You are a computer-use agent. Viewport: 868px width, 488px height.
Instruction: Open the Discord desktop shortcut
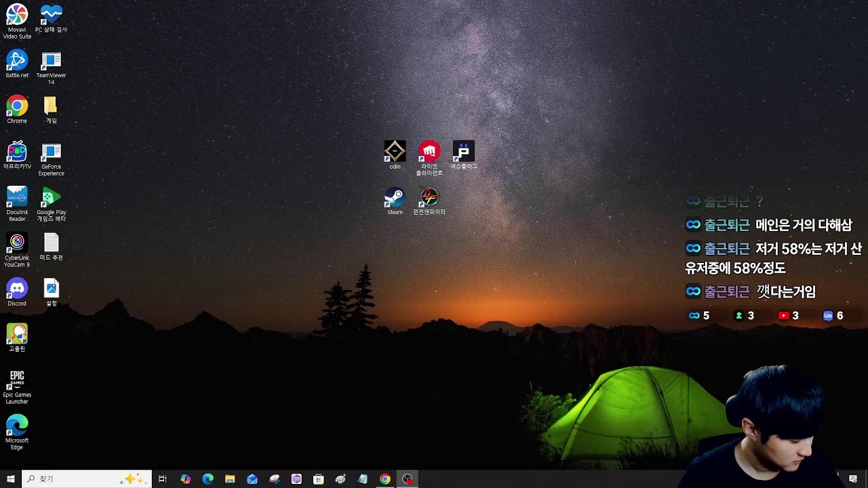click(x=17, y=292)
